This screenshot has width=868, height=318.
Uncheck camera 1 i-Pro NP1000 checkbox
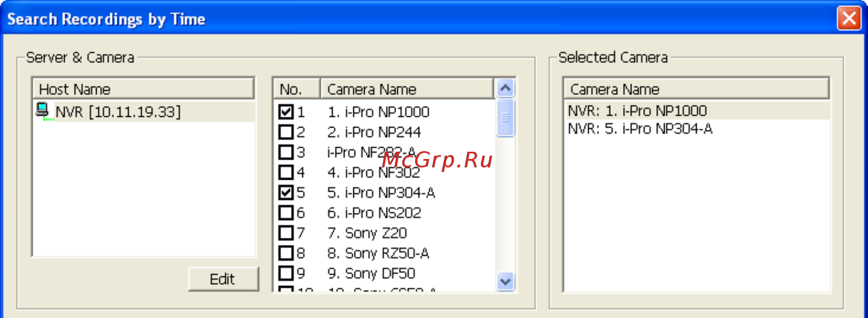tap(286, 112)
